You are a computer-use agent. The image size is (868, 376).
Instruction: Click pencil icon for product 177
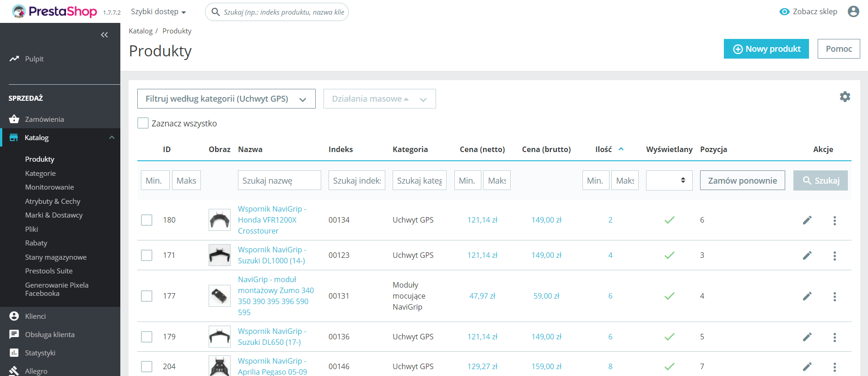coord(807,296)
